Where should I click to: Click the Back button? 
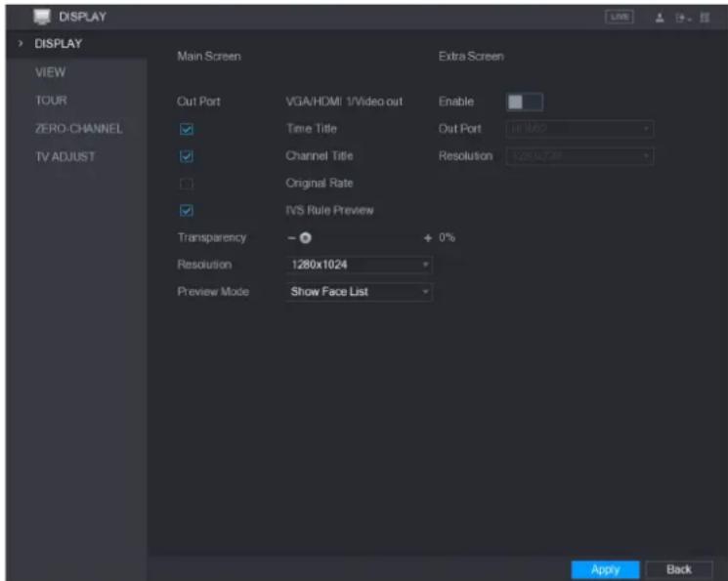click(679, 569)
